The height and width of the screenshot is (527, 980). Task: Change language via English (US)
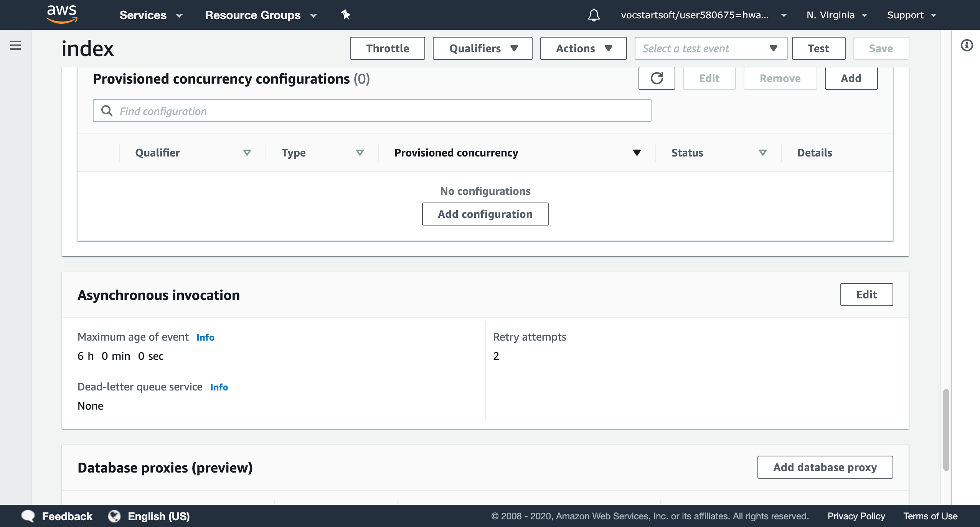point(158,516)
